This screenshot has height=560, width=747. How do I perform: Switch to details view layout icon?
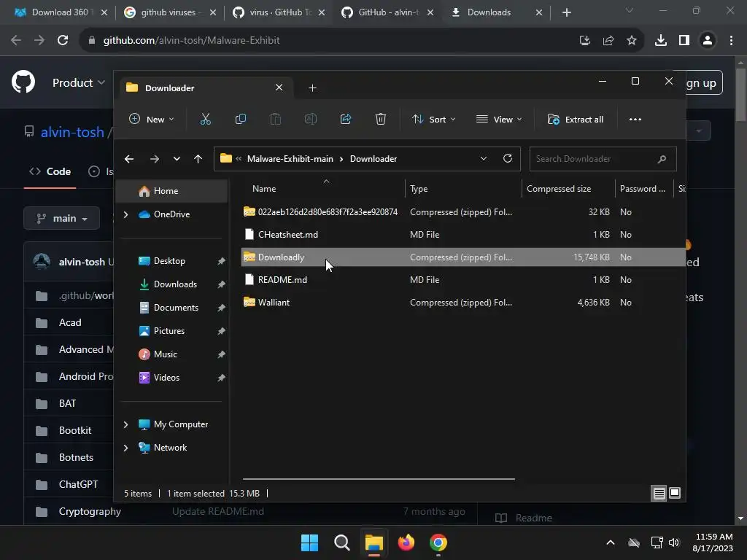coord(659,494)
